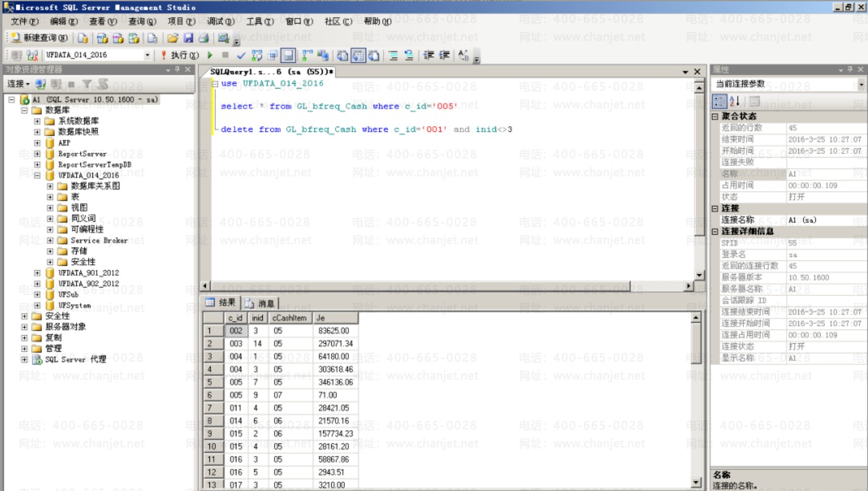This screenshot has height=491, width=868.
Task: Click the print icon in toolbar
Action: [x=203, y=38]
